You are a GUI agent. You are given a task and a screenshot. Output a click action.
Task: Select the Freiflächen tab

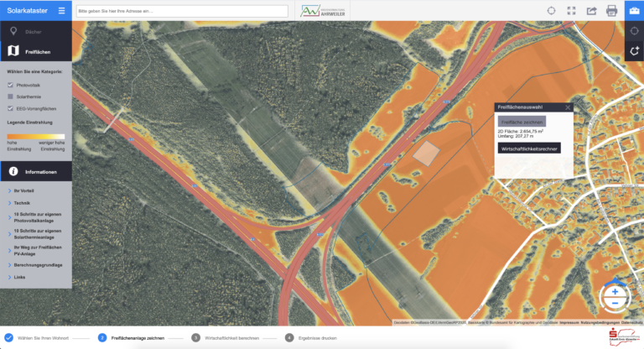[36, 51]
